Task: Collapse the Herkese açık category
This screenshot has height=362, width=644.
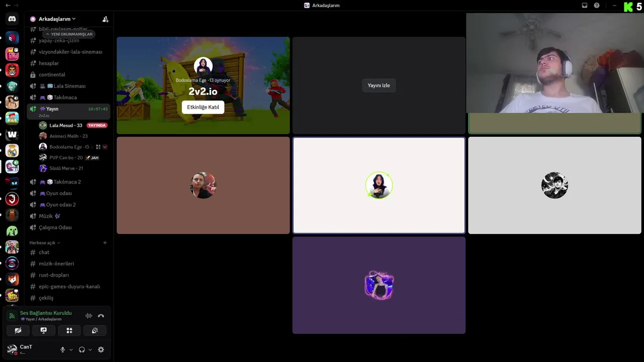Action: (x=44, y=243)
